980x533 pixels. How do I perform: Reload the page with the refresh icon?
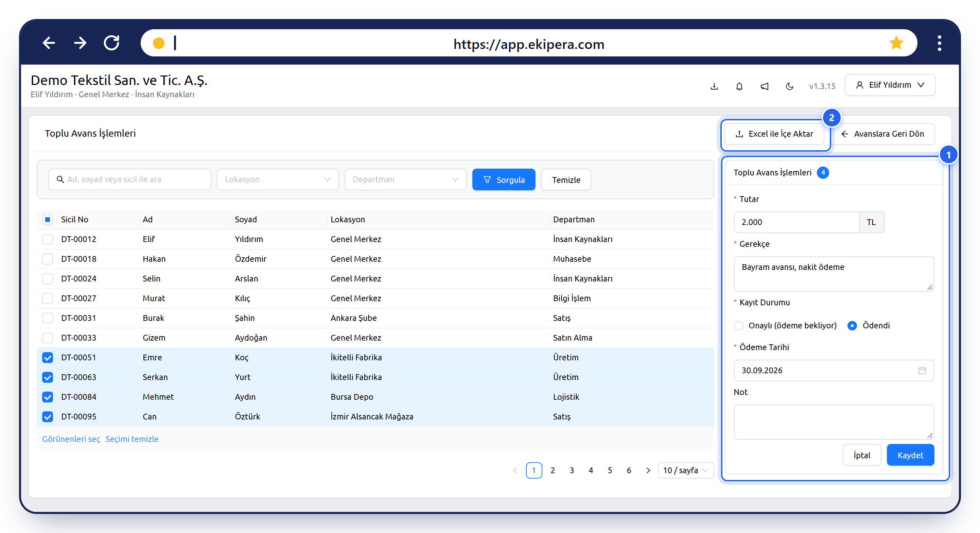(x=112, y=43)
